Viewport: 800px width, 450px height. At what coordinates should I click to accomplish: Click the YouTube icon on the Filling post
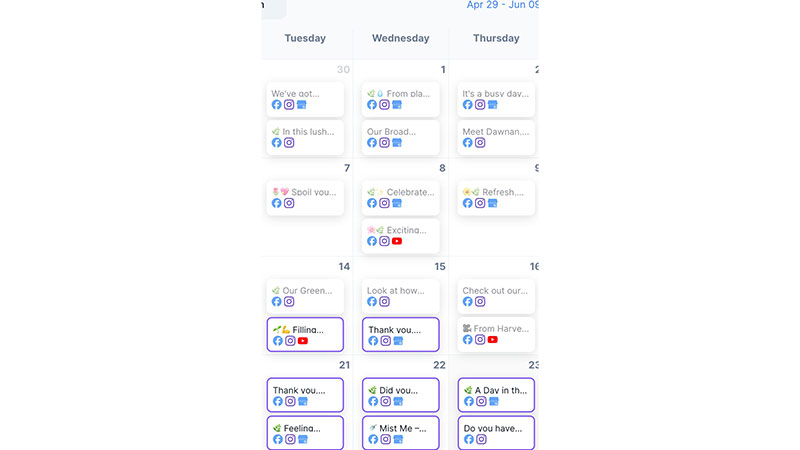click(x=303, y=341)
